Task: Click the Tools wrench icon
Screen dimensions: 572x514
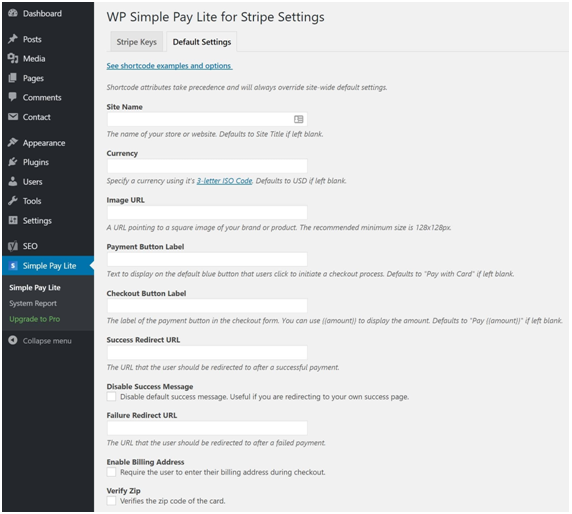Action: point(13,201)
